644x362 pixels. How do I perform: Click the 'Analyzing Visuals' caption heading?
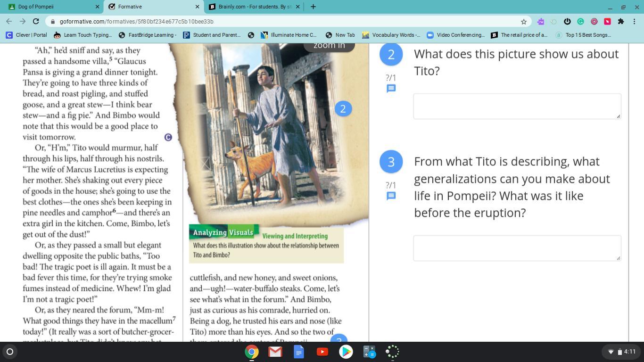(223, 232)
